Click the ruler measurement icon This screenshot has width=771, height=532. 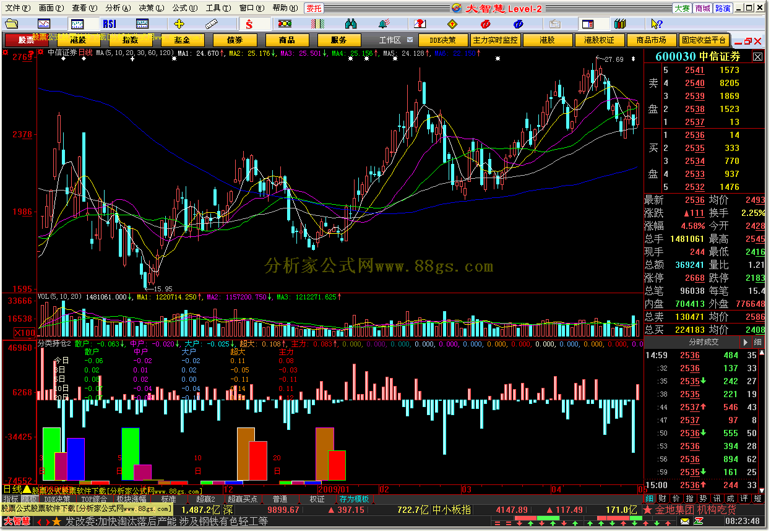pos(212,24)
